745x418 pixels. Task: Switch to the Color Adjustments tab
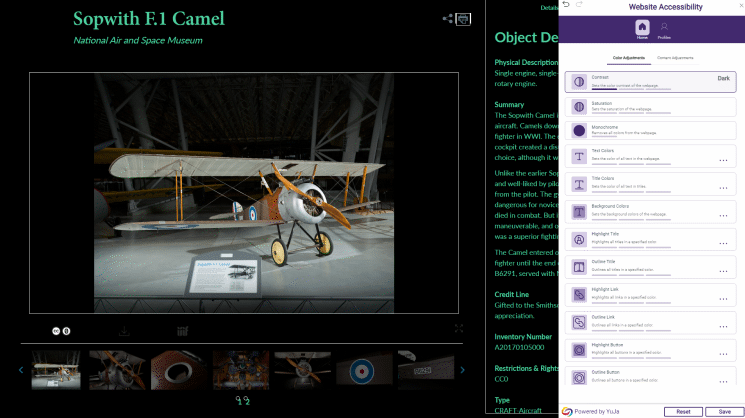(629, 58)
